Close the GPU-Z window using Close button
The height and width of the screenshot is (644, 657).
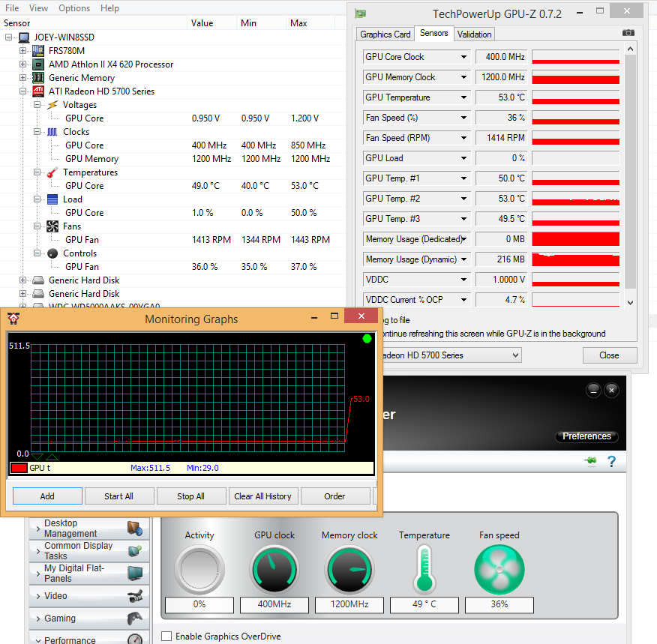609,355
